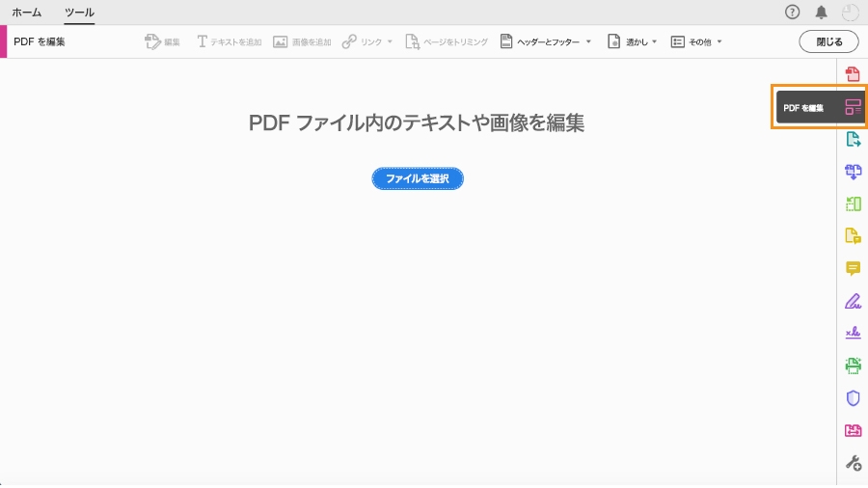Open the teal Export PDF sidebar icon
This screenshot has height=488, width=868.
click(853, 139)
